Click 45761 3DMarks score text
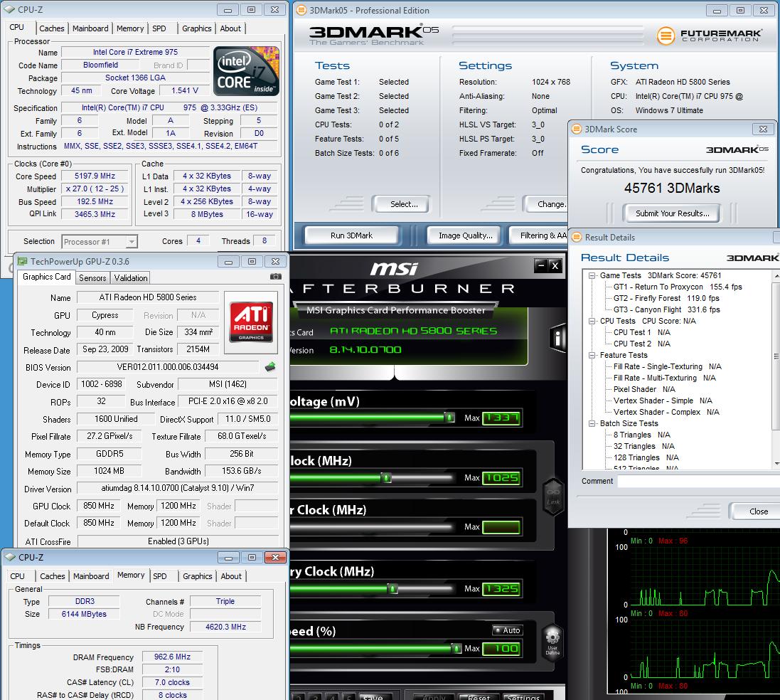 click(672, 189)
